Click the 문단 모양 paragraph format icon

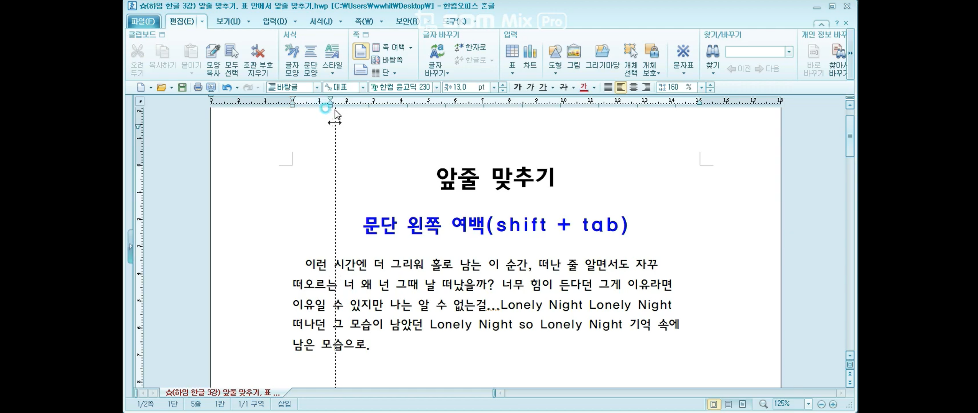pyautogui.click(x=311, y=57)
